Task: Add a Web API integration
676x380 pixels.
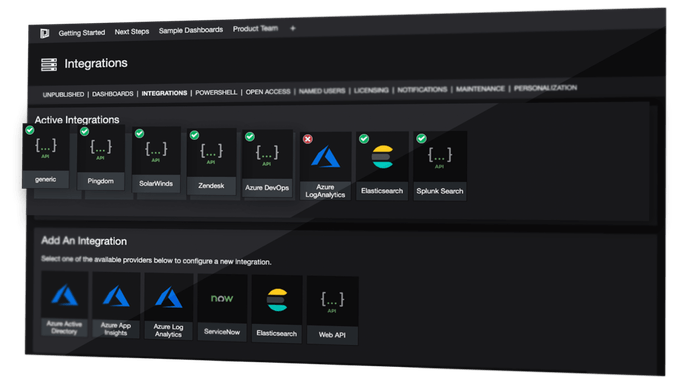Action: (x=332, y=311)
